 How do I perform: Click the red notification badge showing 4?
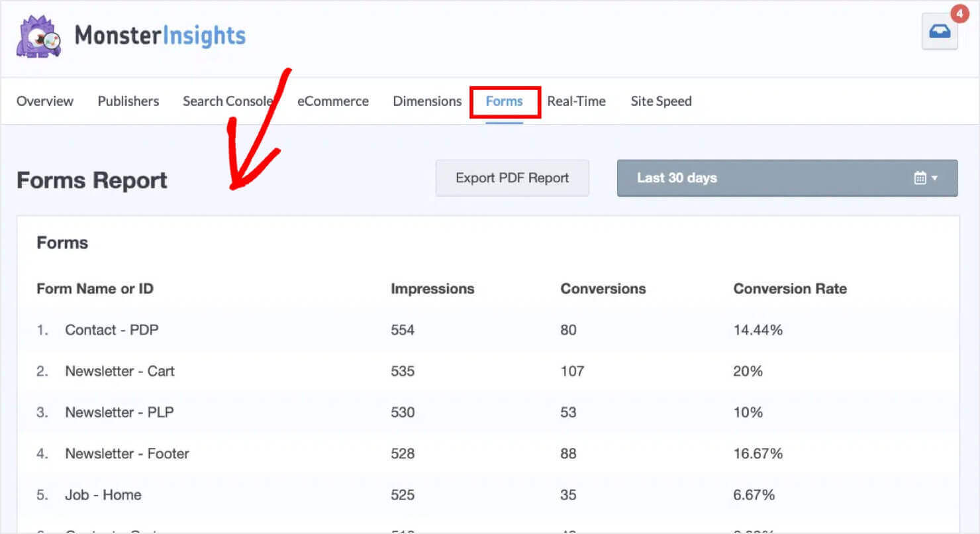[959, 12]
